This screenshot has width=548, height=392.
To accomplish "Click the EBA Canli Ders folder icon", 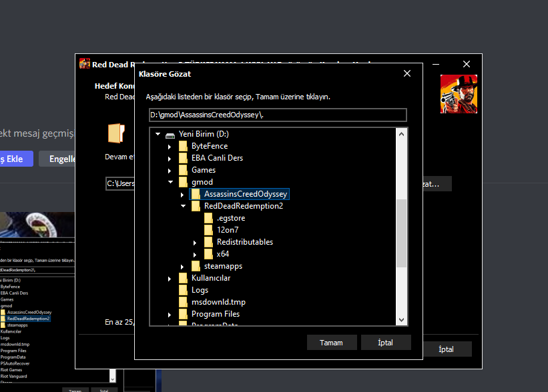I will point(183,158).
